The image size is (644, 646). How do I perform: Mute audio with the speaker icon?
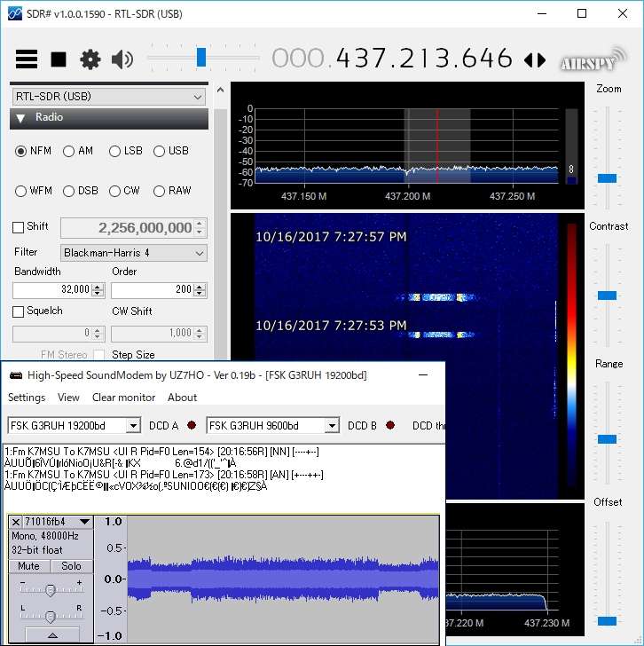[122, 59]
